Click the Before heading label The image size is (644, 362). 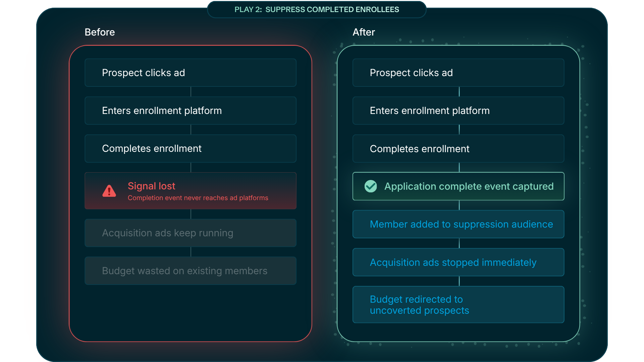click(x=100, y=32)
